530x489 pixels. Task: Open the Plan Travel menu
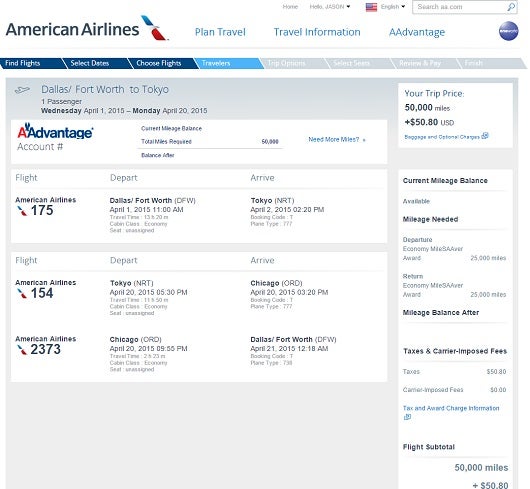point(220,32)
